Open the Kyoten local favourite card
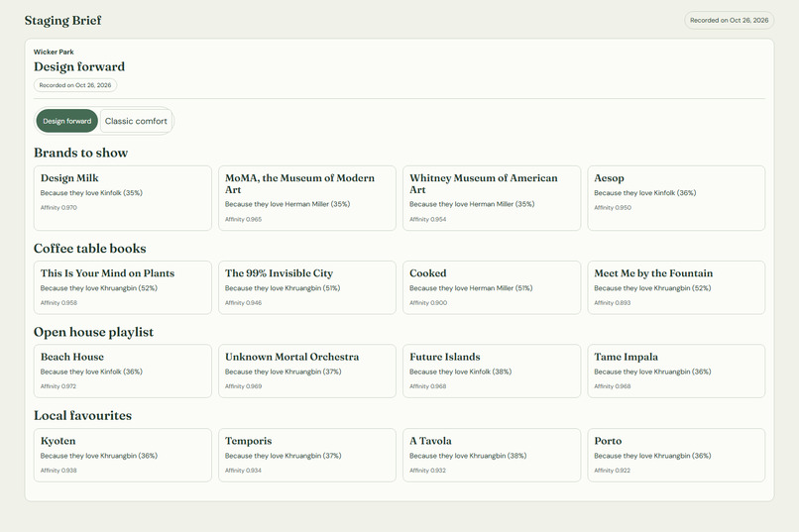The height and width of the screenshot is (532, 799). pyautogui.click(x=123, y=455)
